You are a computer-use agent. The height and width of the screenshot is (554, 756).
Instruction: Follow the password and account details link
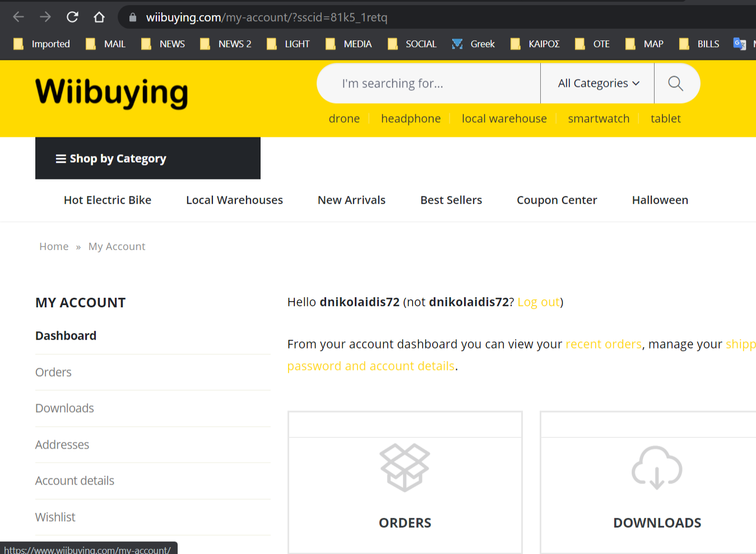(x=371, y=366)
